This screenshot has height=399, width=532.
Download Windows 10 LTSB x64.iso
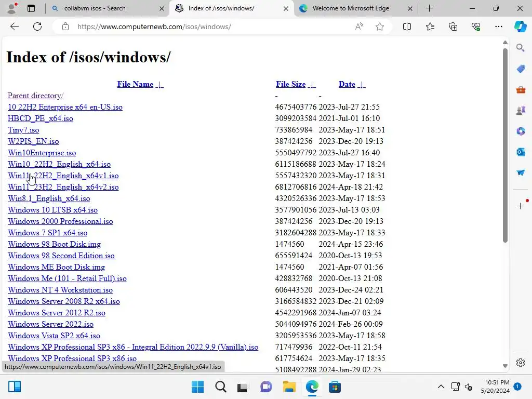point(52,210)
